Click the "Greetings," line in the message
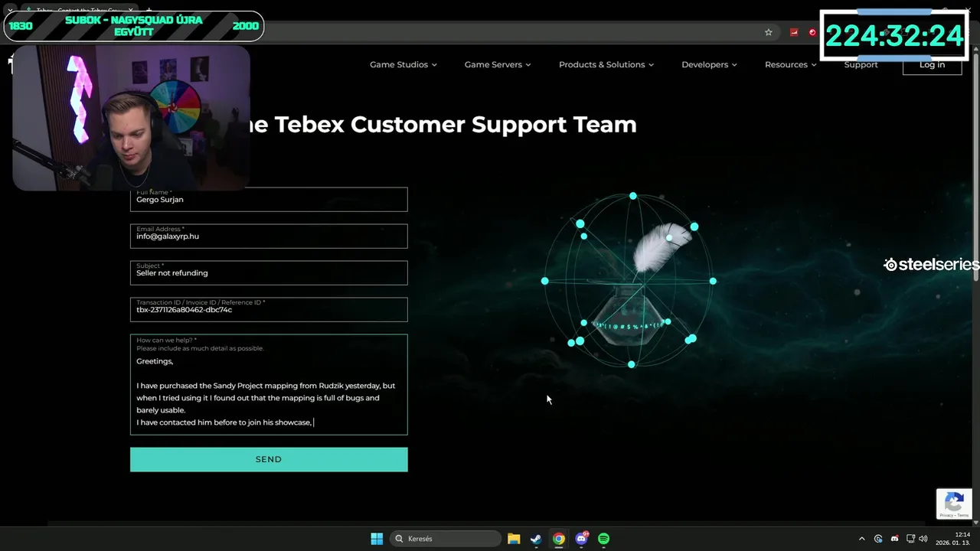The height and width of the screenshot is (551, 980). (155, 361)
